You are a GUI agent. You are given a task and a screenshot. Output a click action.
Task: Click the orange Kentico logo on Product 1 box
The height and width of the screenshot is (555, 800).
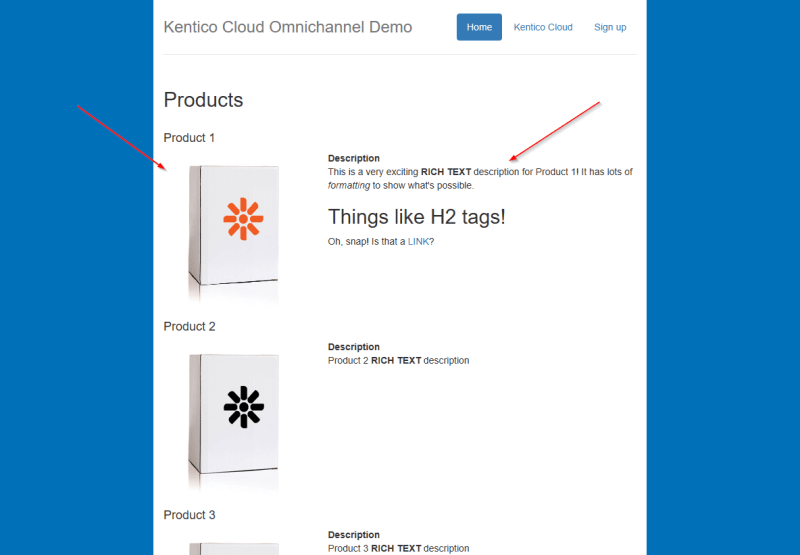tap(243, 219)
